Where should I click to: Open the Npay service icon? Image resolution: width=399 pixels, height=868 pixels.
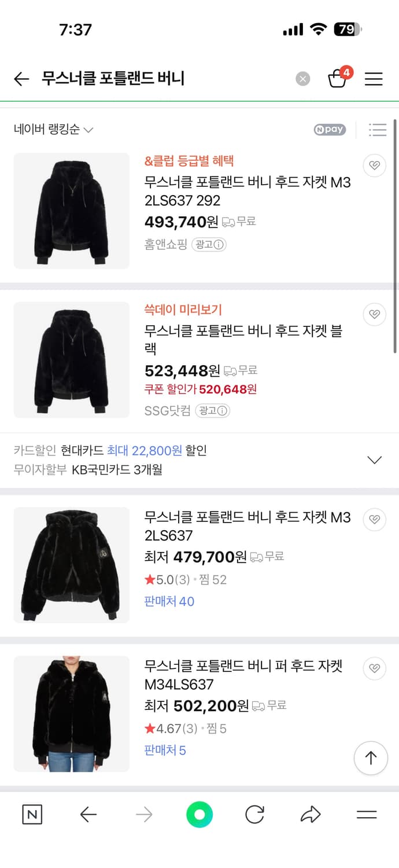[329, 130]
